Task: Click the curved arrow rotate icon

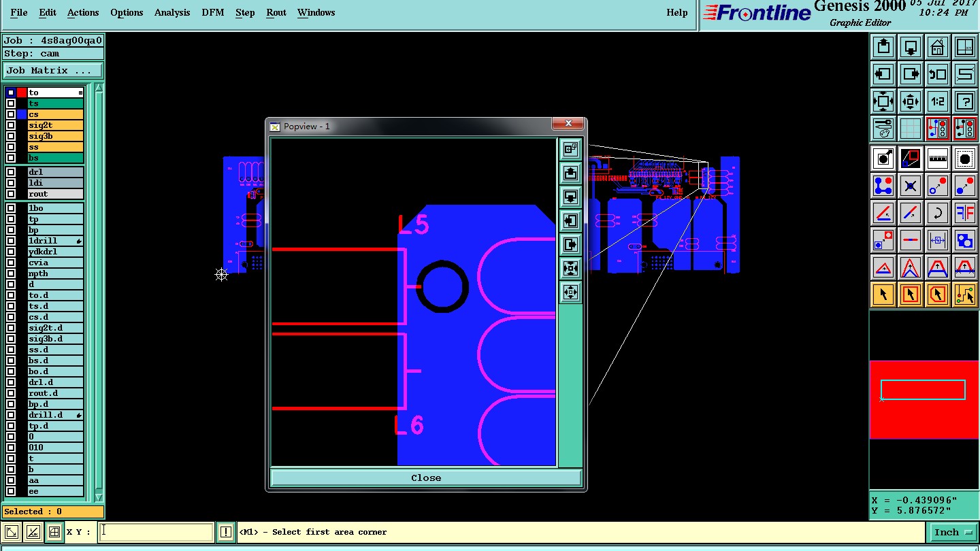Action: pyautogui.click(x=938, y=213)
